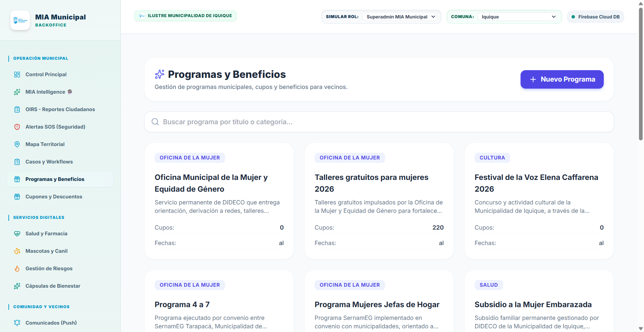Navigate to Mapa Territorial
This screenshot has height=332, width=644.
[60, 144]
